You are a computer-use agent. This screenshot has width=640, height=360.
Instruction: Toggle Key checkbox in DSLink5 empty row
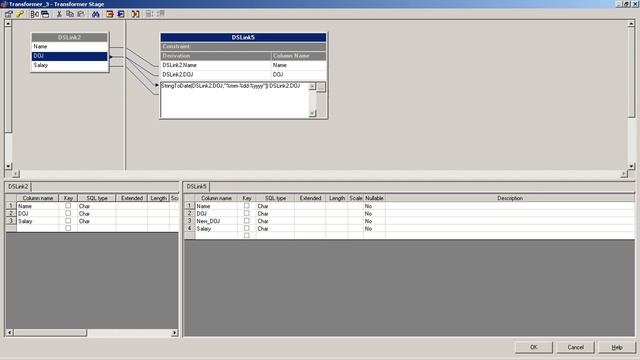click(247, 235)
